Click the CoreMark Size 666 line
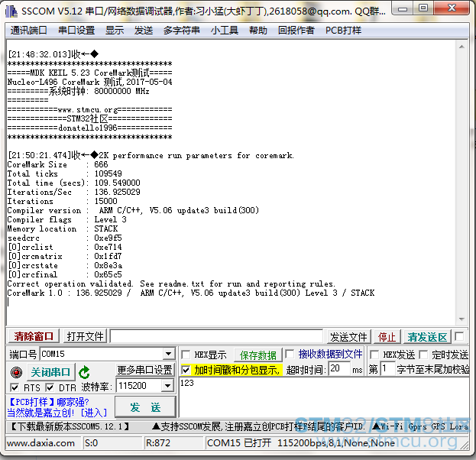The width and height of the screenshot is (476, 460). point(57,164)
